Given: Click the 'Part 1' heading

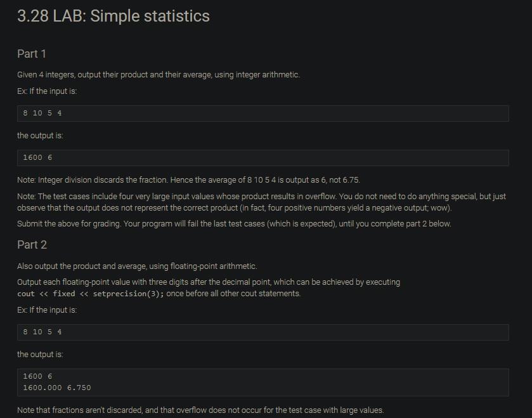Looking at the screenshot, I should (x=32, y=54).
